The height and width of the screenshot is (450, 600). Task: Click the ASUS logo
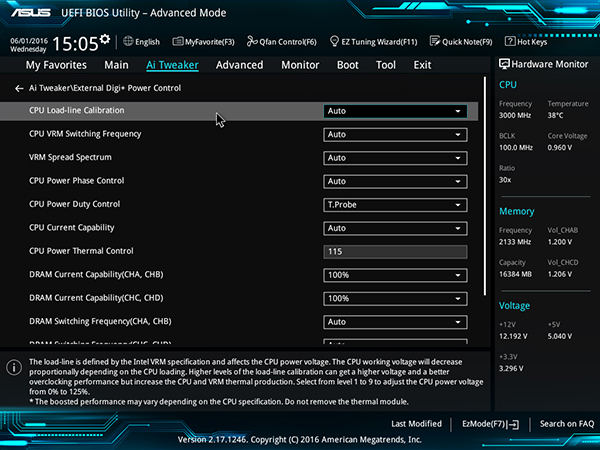[x=31, y=13]
